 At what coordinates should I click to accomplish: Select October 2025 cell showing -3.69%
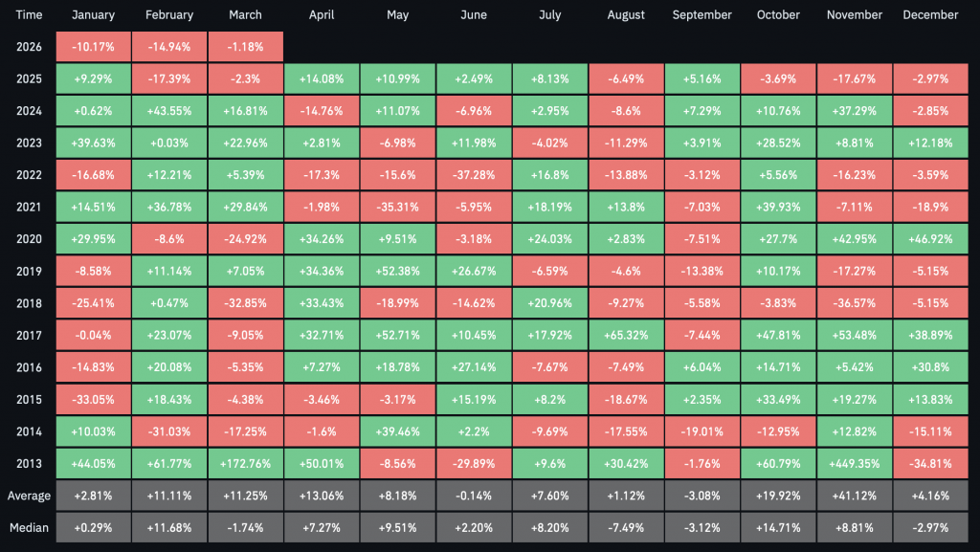[777, 77]
